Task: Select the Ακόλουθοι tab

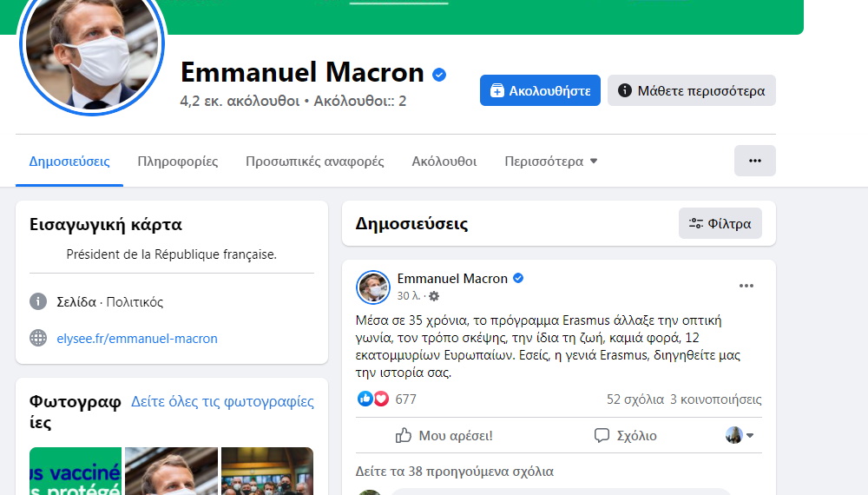Action: click(444, 162)
